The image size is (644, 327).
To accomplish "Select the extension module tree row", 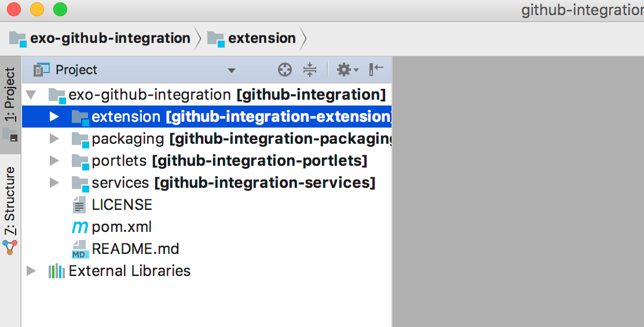I will click(x=207, y=117).
